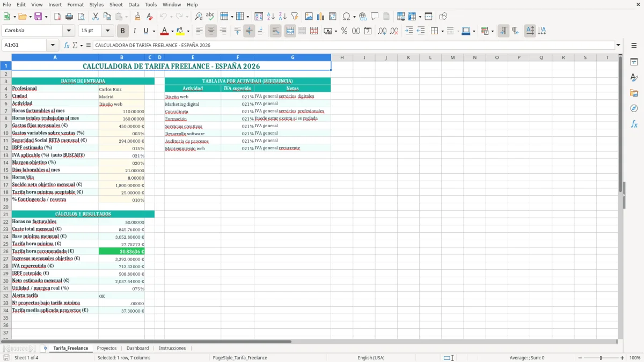
Task: Open sidebar Styles icon
Action: 634,77
